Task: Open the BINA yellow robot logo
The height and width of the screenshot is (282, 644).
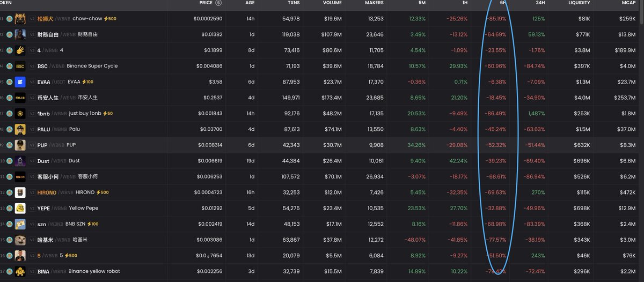Action: (20, 271)
